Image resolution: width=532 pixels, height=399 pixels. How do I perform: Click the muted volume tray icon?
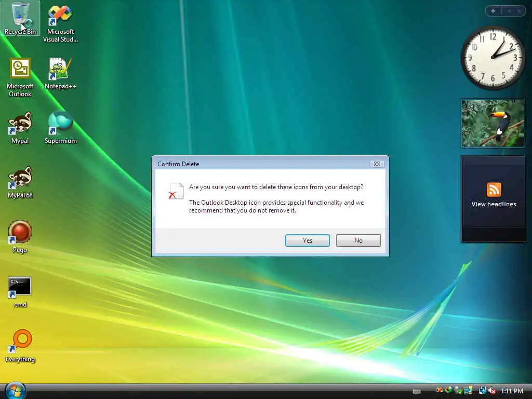[493, 391]
